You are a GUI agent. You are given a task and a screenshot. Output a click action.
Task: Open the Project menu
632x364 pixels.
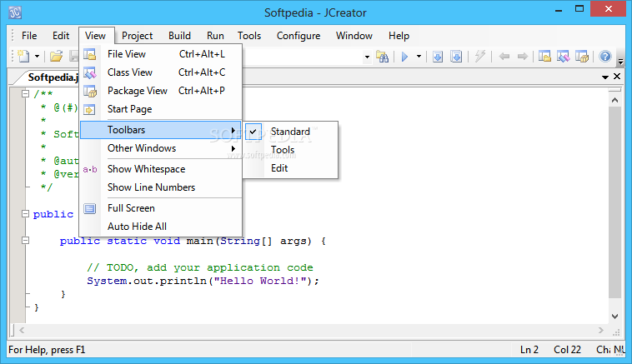(137, 36)
